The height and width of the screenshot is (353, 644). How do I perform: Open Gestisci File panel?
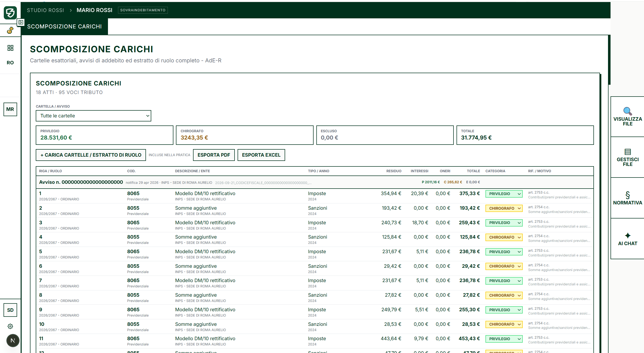(x=627, y=157)
